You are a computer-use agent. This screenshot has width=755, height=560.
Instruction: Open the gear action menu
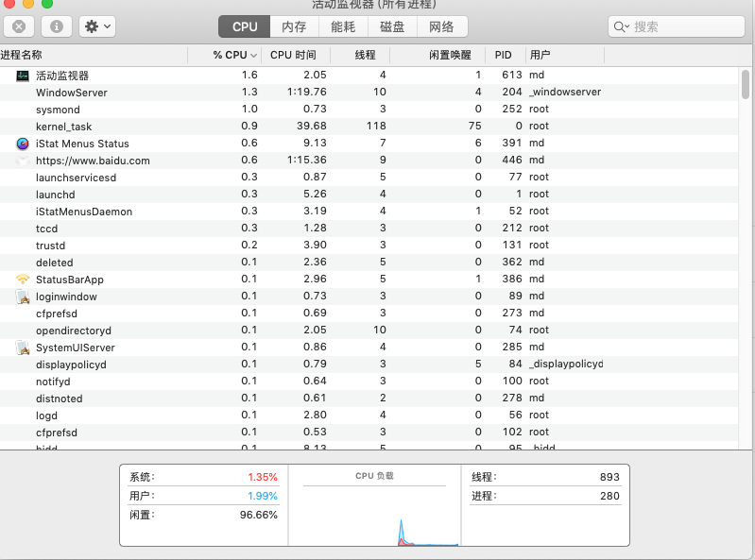pyautogui.click(x=97, y=26)
